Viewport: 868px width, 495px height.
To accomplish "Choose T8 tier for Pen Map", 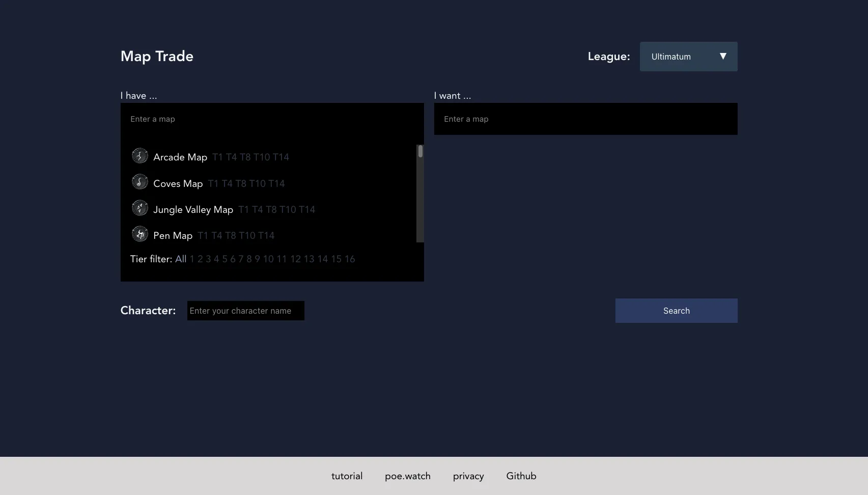I will click(231, 236).
